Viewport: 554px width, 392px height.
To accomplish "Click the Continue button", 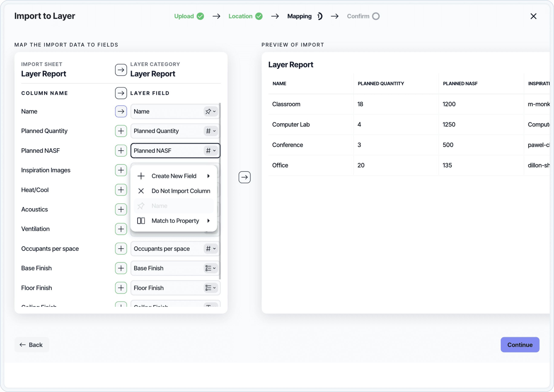I will pyautogui.click(x=520, y=345).
